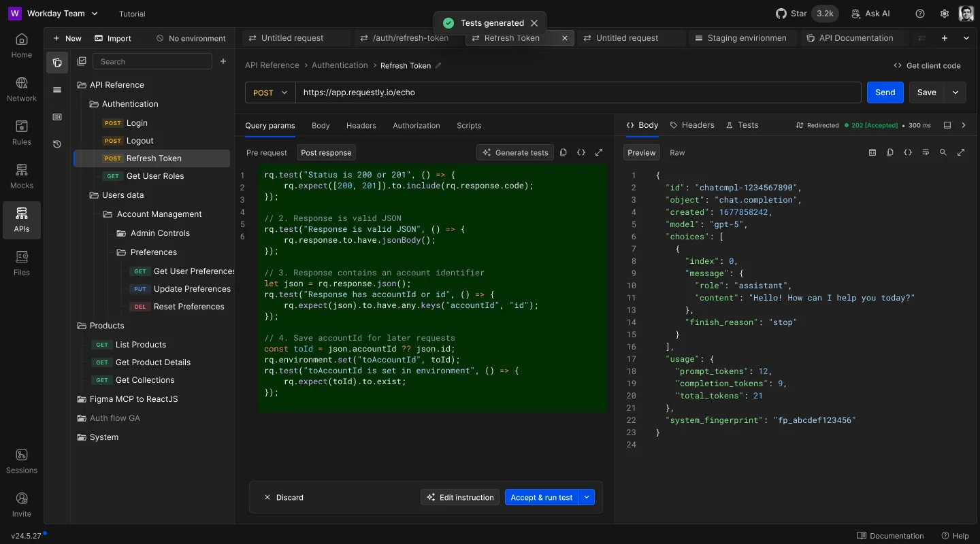Expand response to full screen via expand icon
This screenshot has height=544, width=980.
click(x=961, y=152)
